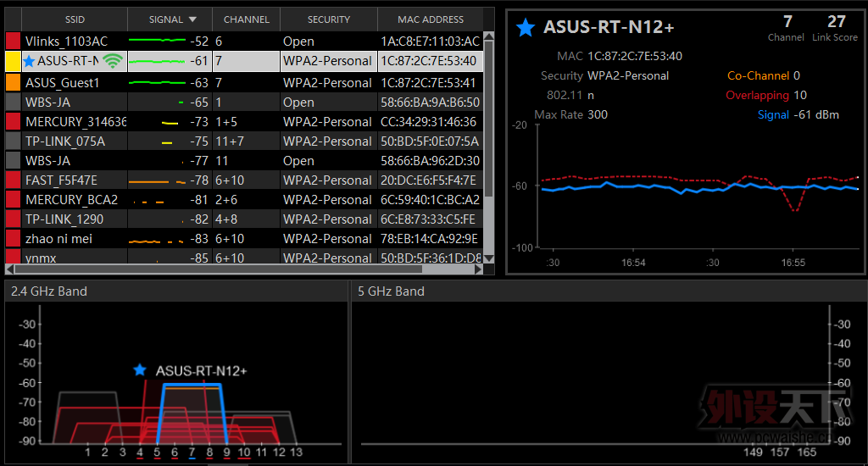
Task: Click red swatch for MERCURY_314636
Action: pos(13,122)
